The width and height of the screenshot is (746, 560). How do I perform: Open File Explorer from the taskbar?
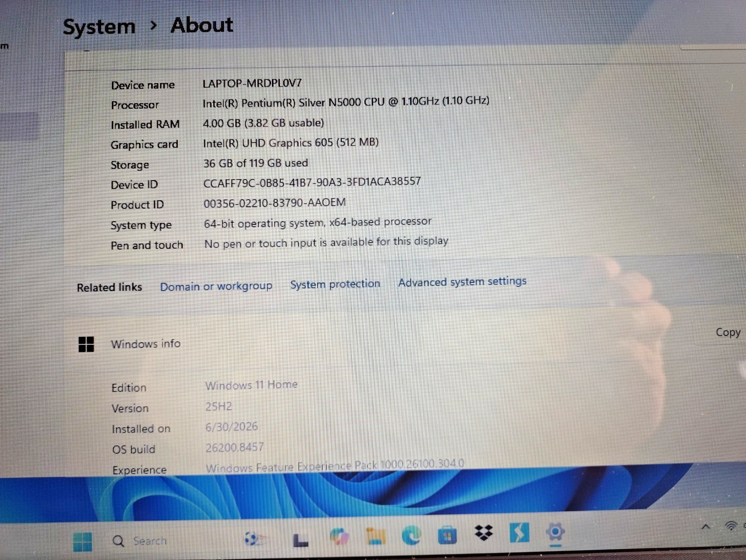[x=376, y=536]
